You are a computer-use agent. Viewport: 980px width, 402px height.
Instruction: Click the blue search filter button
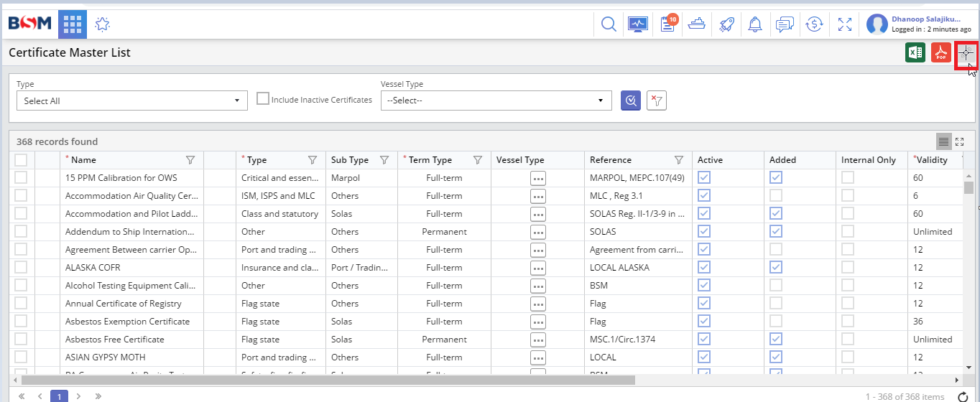point(630,100)
